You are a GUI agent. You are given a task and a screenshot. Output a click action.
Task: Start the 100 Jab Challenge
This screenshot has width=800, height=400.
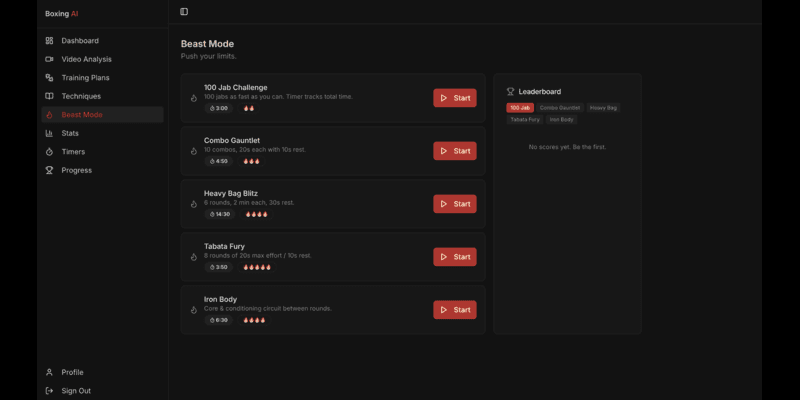pos(454,98)
